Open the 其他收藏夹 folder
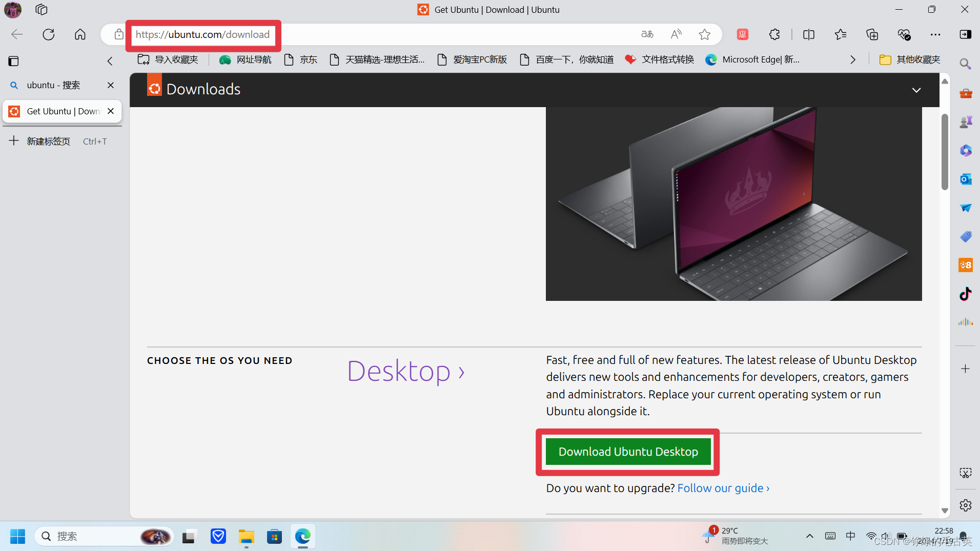 910,59
